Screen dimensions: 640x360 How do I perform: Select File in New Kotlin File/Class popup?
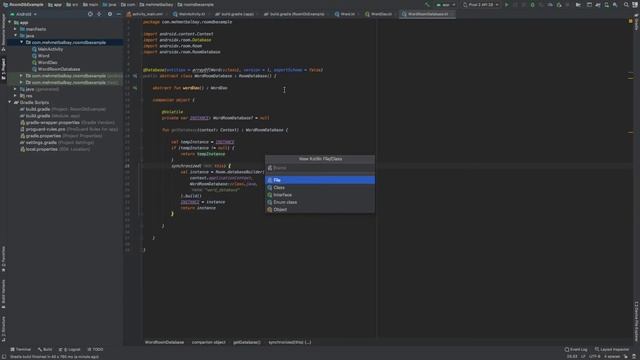coord(320,180)
